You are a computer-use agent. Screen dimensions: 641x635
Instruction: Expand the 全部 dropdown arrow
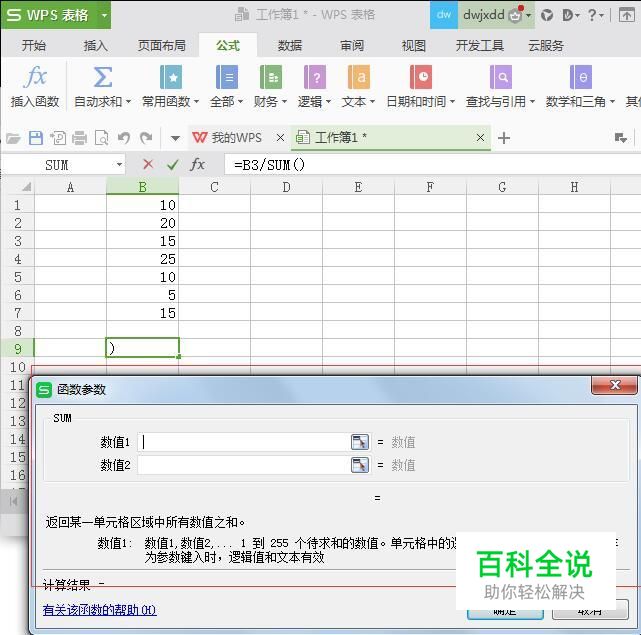240,101
